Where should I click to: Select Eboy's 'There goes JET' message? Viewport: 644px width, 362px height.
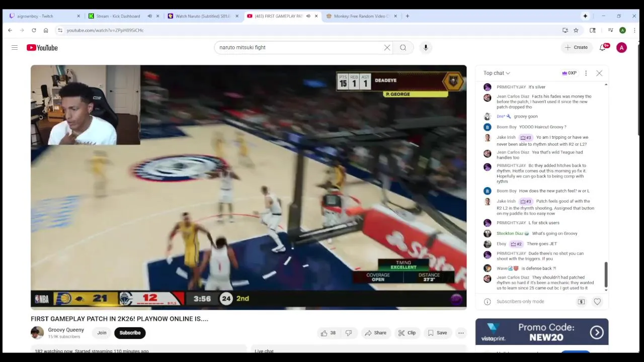(541, 244)
